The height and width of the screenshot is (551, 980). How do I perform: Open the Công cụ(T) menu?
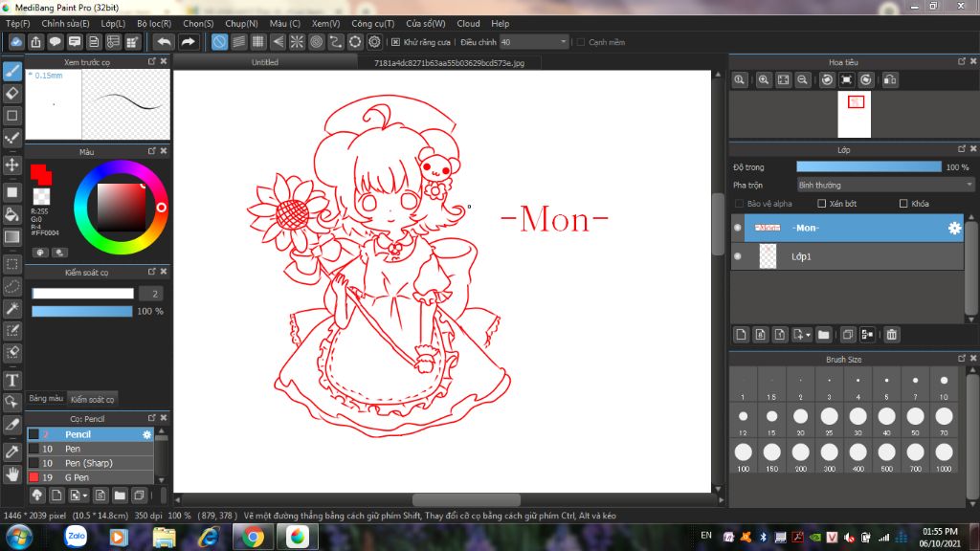click(x=372, y=24)
